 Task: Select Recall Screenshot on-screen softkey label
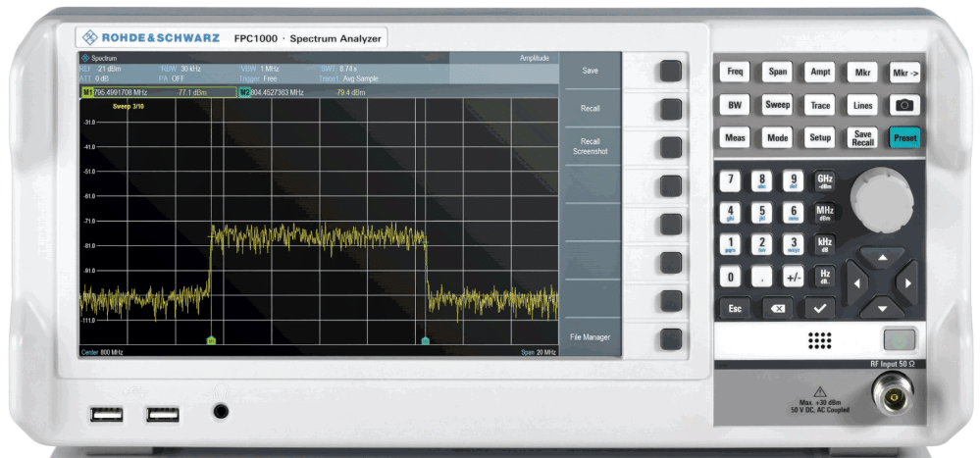(590, 146)
